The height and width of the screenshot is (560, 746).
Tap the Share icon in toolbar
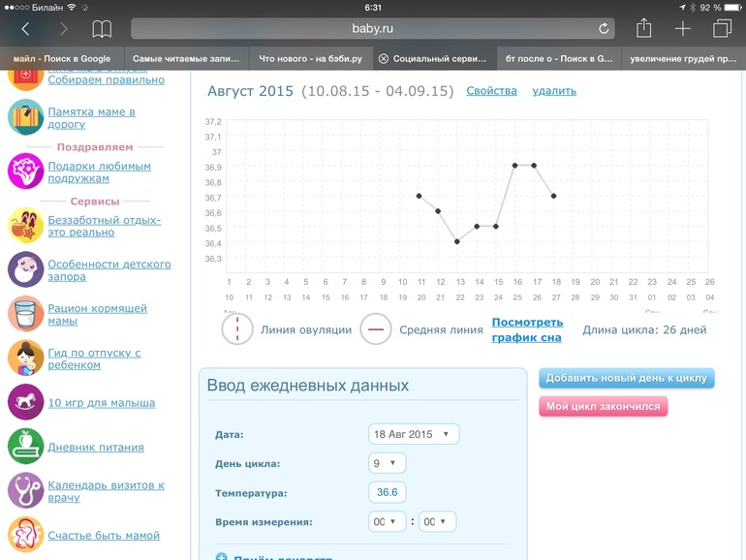644,29
